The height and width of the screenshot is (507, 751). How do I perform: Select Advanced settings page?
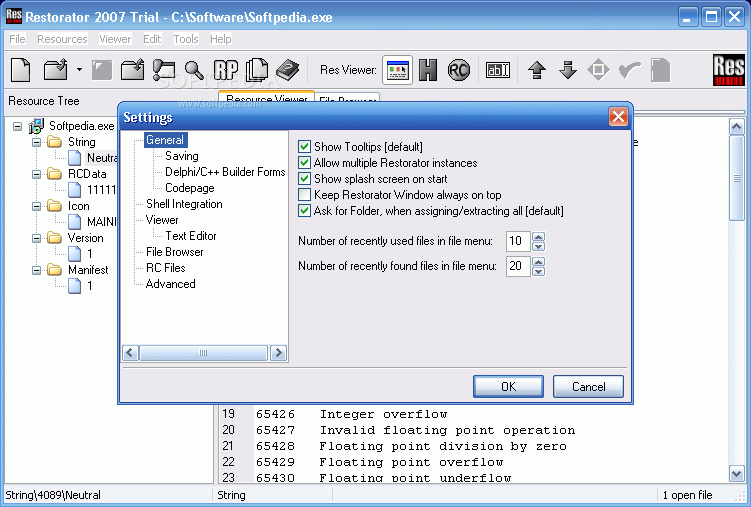(x=171, y=284)
